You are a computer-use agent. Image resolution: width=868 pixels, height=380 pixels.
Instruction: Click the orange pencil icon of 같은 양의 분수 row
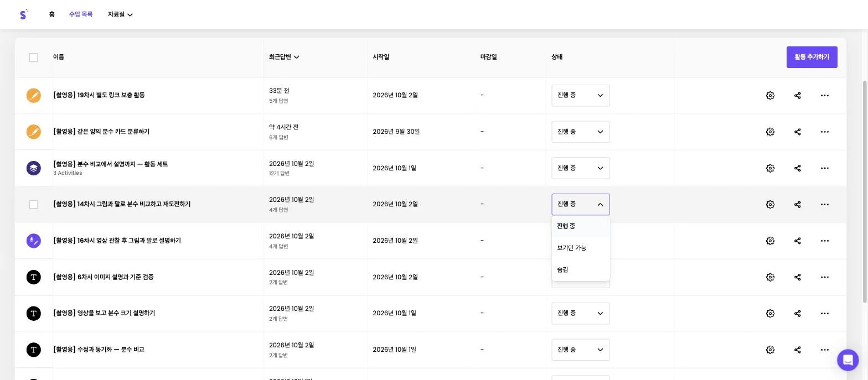coord(34,132)
